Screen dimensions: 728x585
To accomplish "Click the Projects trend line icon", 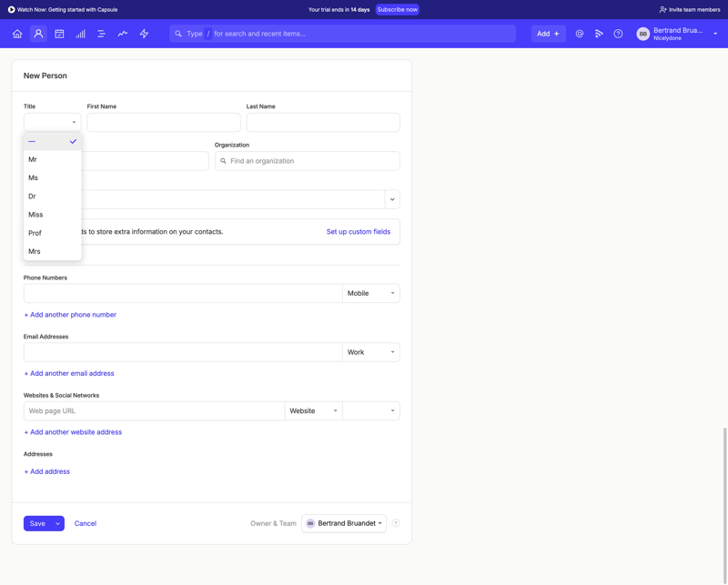I will 122,34.
